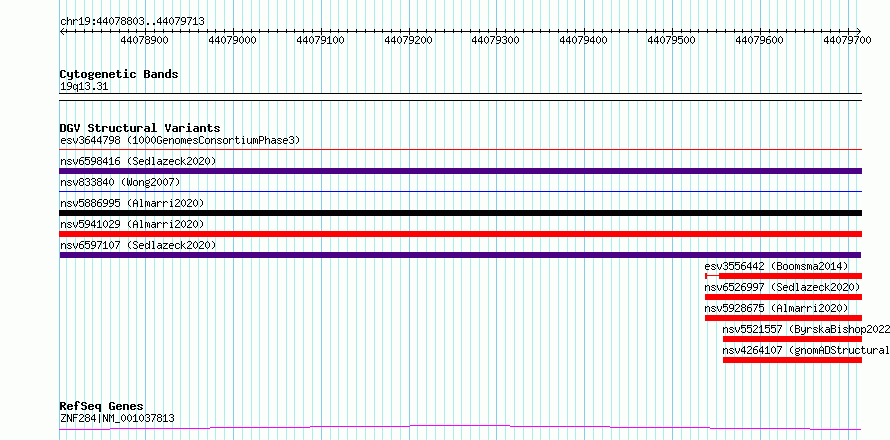Viewport: 890px width, 440px height.
Task: Select red bar under nsv5521557
Action: [792, 339]
